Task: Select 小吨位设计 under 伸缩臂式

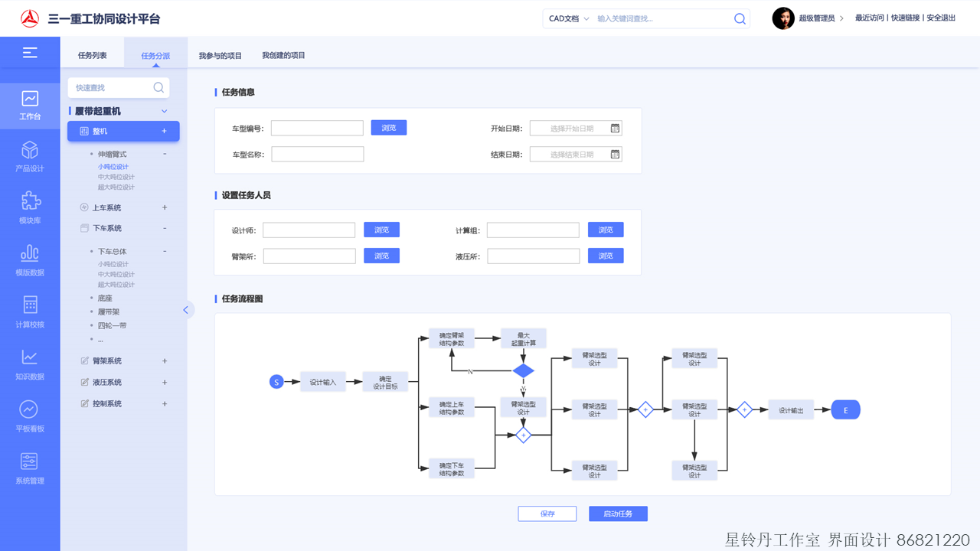Action: coord(113,167)
